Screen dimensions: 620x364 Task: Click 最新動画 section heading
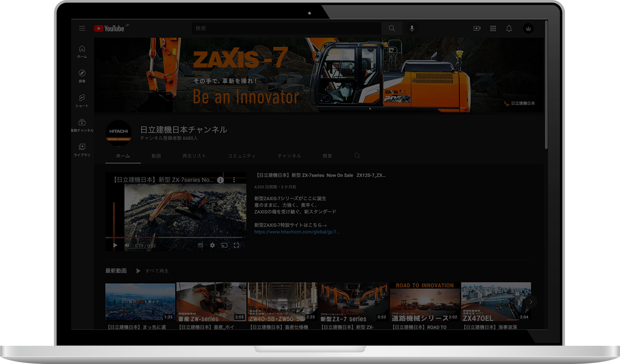(116, 271)
